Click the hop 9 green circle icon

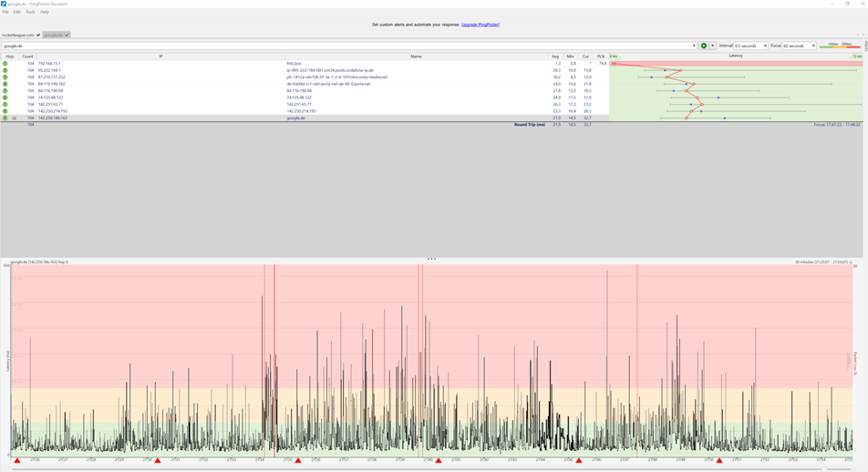[x=5, y=118]
